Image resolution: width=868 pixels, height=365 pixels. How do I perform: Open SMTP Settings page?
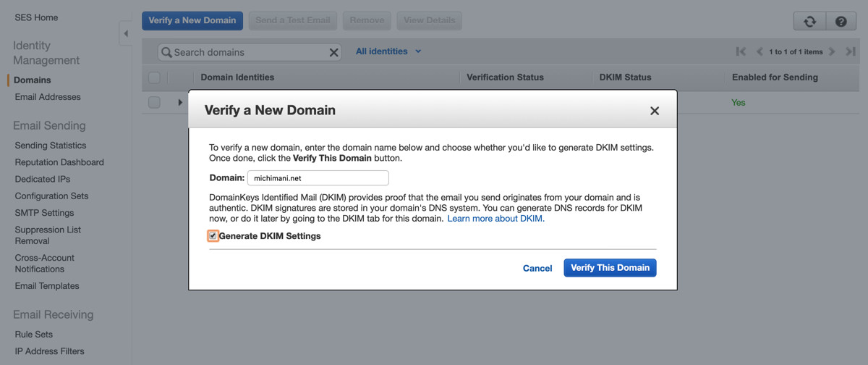click(x=44, y=213)
